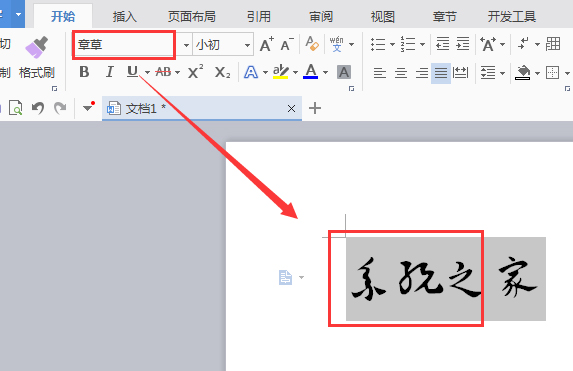This screenshot has height=371, width=573.
Task: Open the 章节 ribbon tab
Action: (445, 16)
